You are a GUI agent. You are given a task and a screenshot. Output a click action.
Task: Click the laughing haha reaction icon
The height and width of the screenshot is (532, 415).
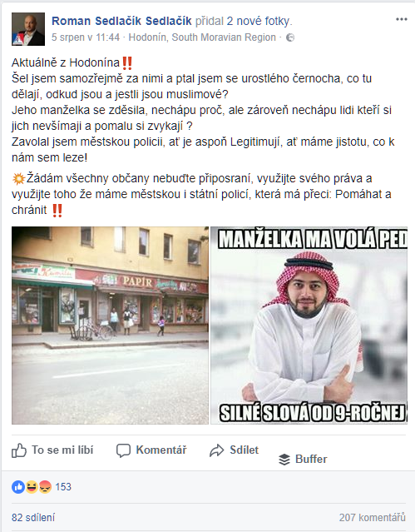click(32, 487)
